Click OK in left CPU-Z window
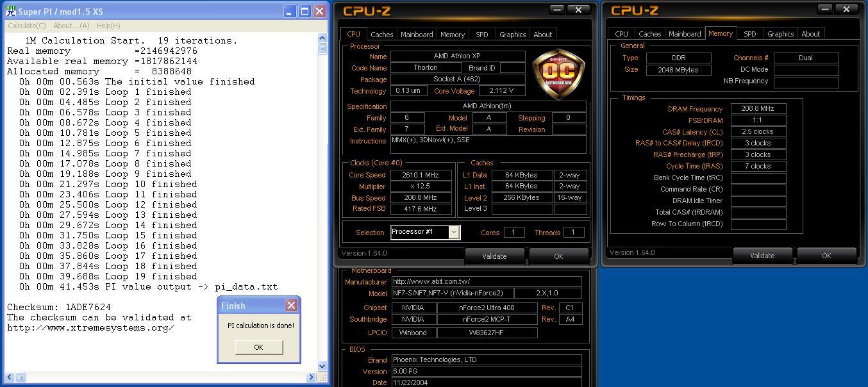 558,256
